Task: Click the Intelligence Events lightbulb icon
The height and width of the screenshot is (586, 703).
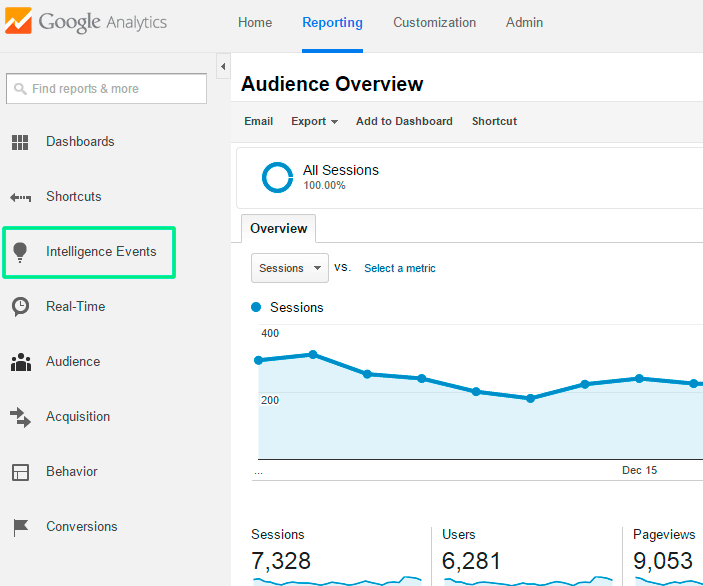Action: [20, 252]
